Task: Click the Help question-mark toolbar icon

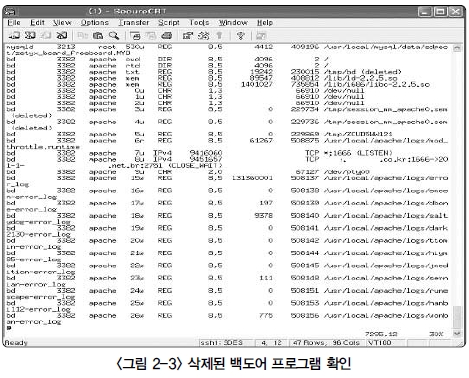Action: tap(240, 35)
